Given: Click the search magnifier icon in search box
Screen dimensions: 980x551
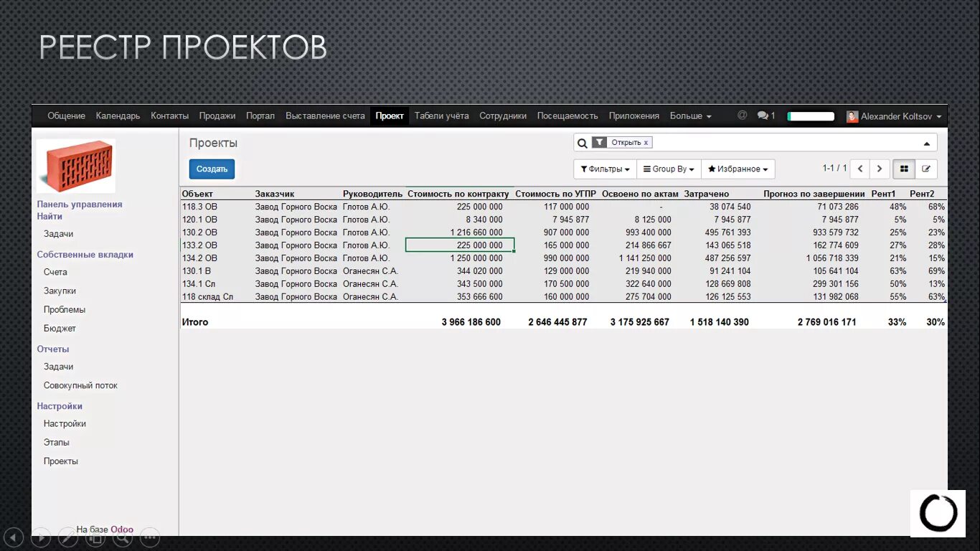Looking at the screenshot, I should (583, 143).
